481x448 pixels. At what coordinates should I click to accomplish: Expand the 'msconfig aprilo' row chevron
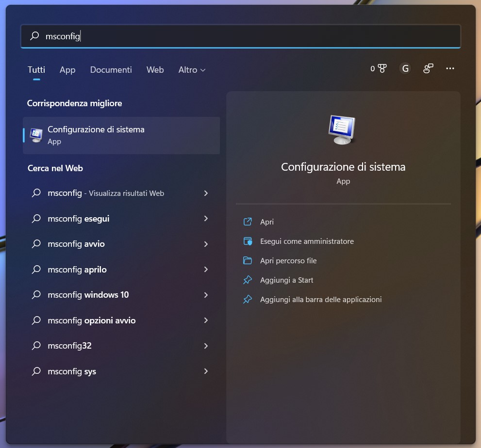coord(206,270)
